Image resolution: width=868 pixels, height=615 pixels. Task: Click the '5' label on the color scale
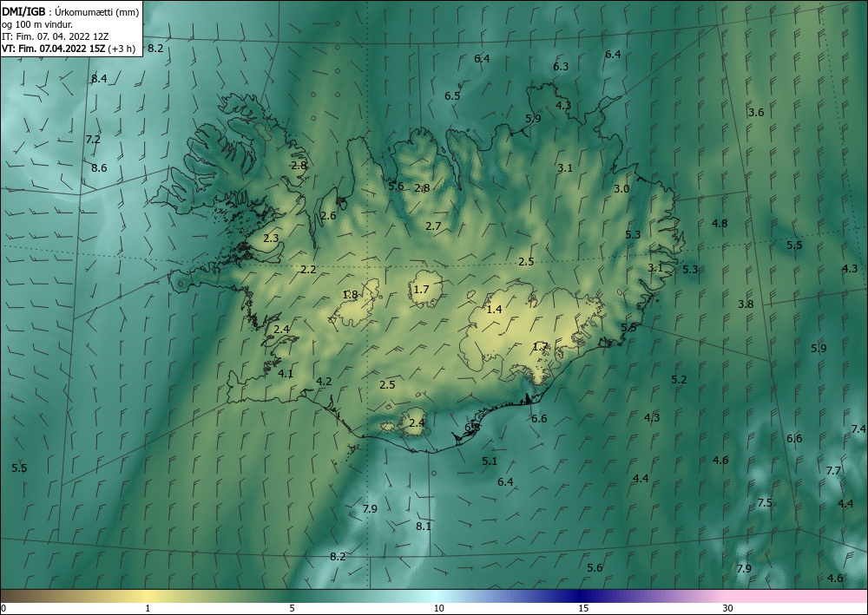point(293,608)
